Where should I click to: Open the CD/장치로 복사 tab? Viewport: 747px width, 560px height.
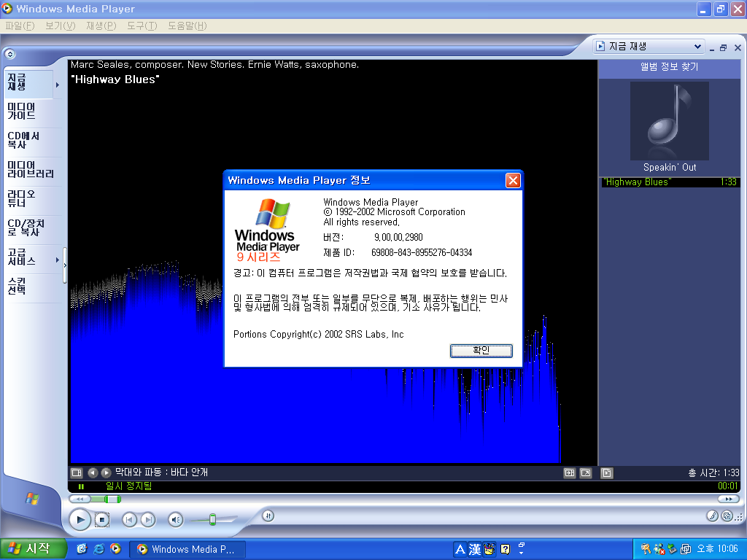pyautogui.click(x=34, y=227)
